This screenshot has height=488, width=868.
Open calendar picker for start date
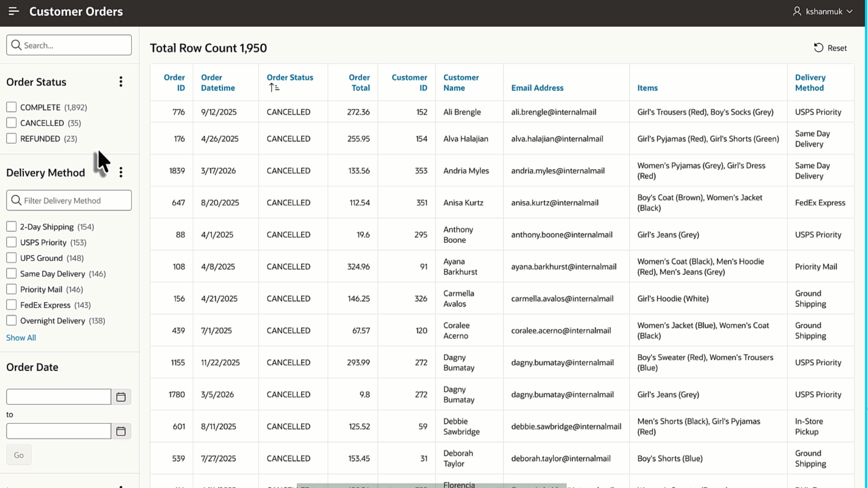121,397
